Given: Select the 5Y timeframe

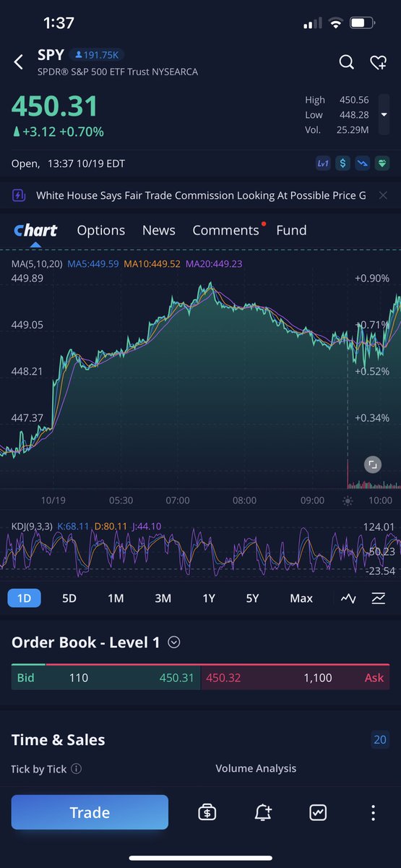Looking at the screenshot, I should point(252,598).
